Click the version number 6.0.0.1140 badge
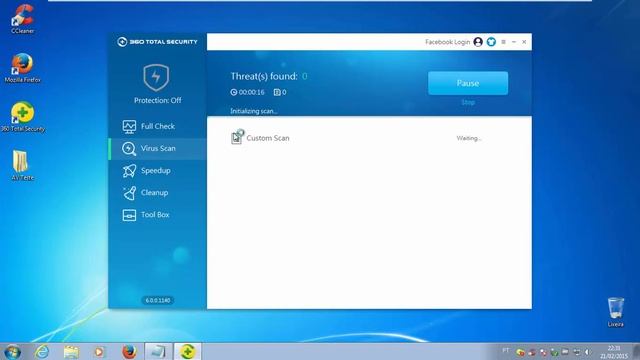640x360 pixels. [x=158, y=300]
